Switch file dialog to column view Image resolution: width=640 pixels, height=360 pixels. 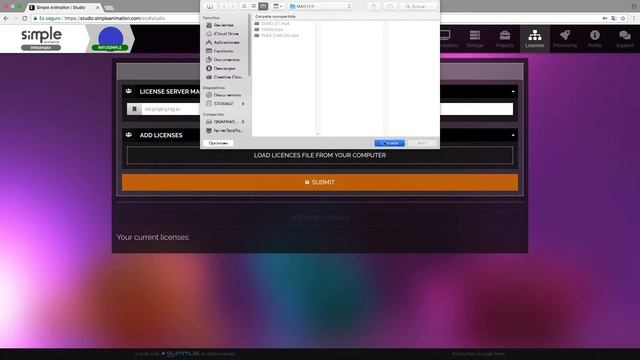(x=263, y=6)
